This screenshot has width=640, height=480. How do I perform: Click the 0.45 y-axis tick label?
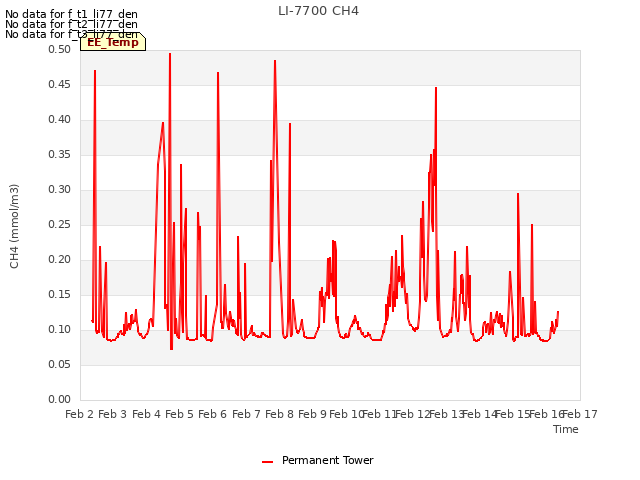coord(59,84)
